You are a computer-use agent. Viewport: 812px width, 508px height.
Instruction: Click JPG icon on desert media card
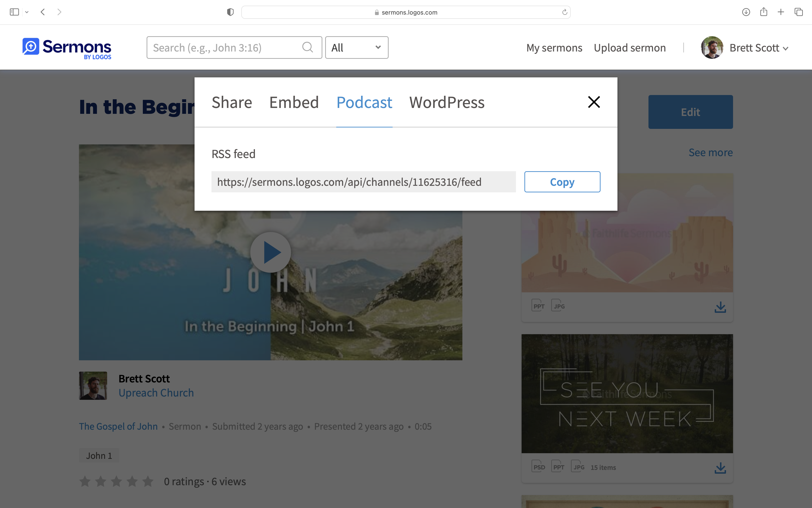coord(558,306)
